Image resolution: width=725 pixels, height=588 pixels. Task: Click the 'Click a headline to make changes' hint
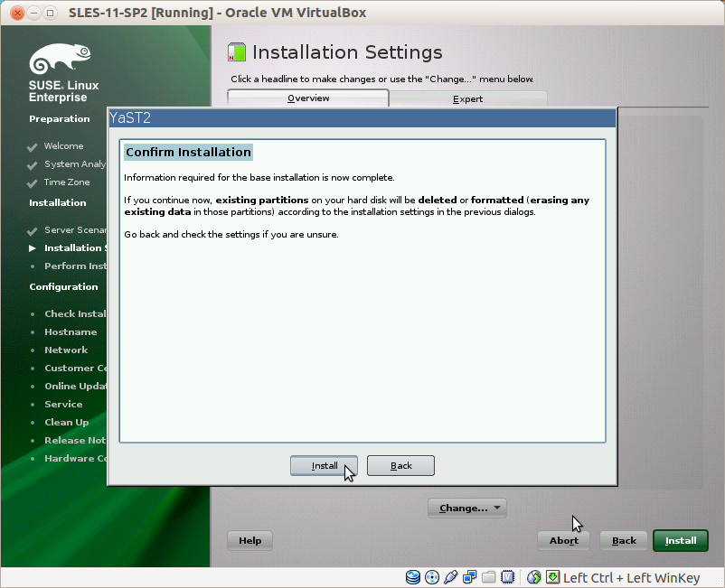[x=381, y=79]
